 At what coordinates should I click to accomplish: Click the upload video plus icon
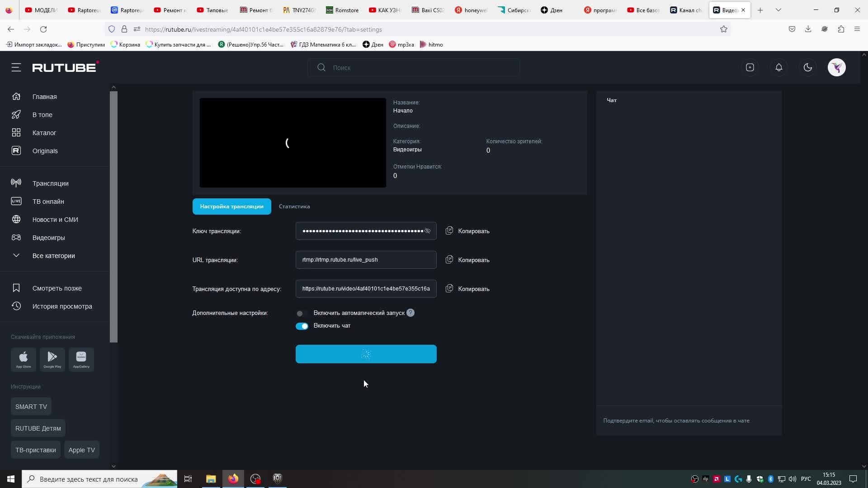tap(750, 68)
